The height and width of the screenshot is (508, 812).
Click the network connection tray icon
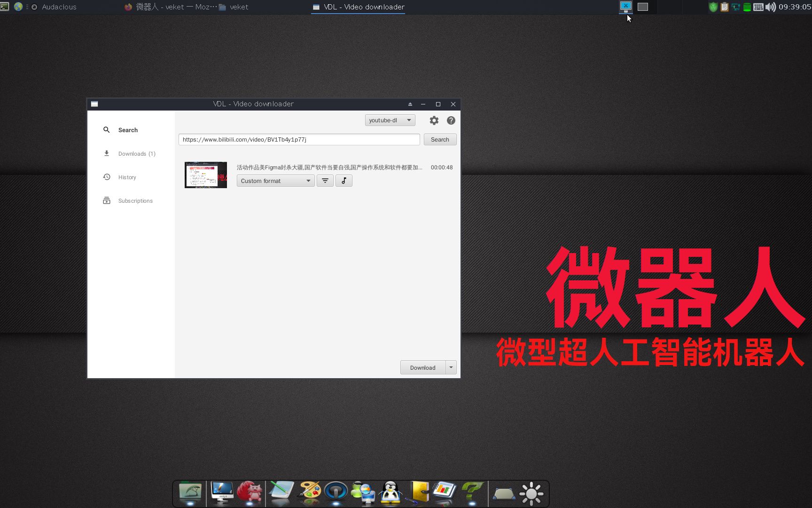click(735, 7)
